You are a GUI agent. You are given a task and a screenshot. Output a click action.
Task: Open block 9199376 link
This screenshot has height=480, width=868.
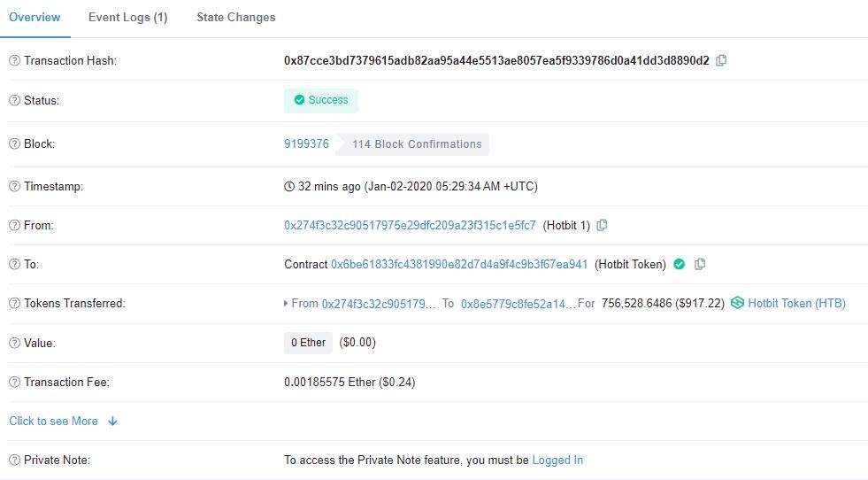point(306,143)
